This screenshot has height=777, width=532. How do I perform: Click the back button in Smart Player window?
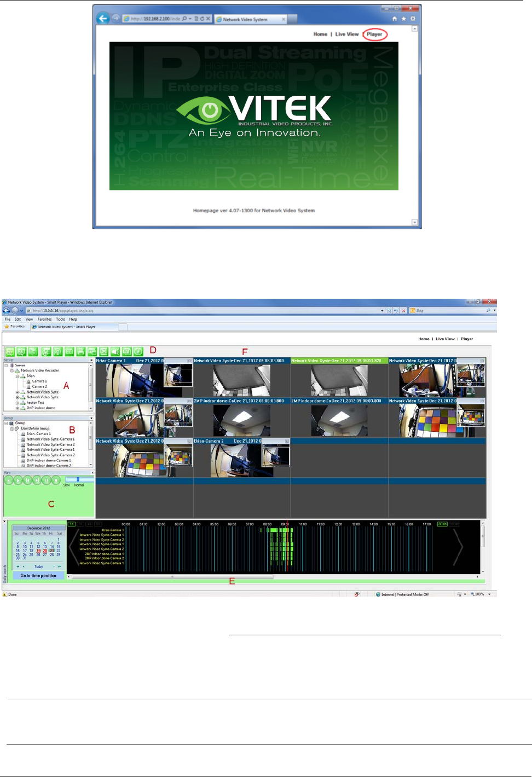click(x=6, y=310)
